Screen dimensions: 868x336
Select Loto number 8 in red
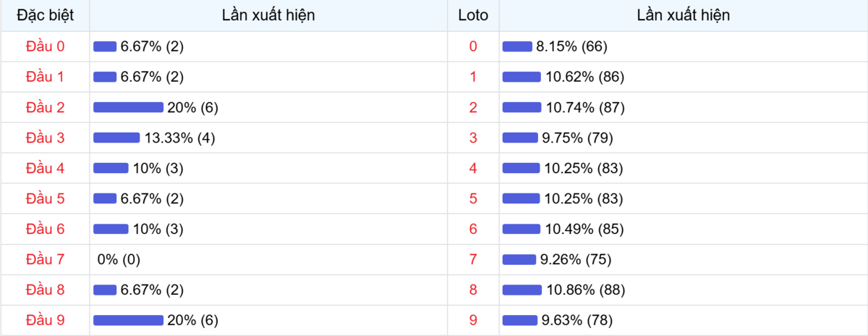tap(473, 290)
